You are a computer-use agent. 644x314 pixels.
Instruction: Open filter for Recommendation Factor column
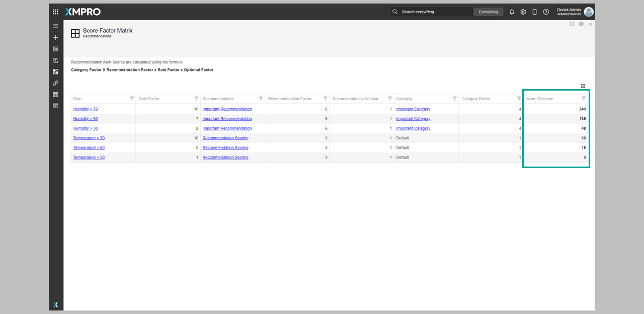(x=326, y=99)
